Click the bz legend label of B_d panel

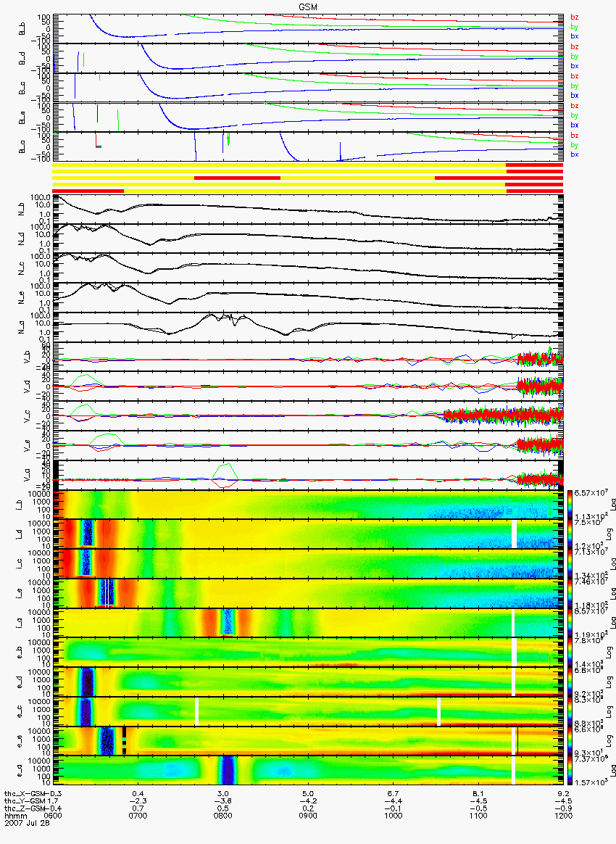click(x=575, y=47)
